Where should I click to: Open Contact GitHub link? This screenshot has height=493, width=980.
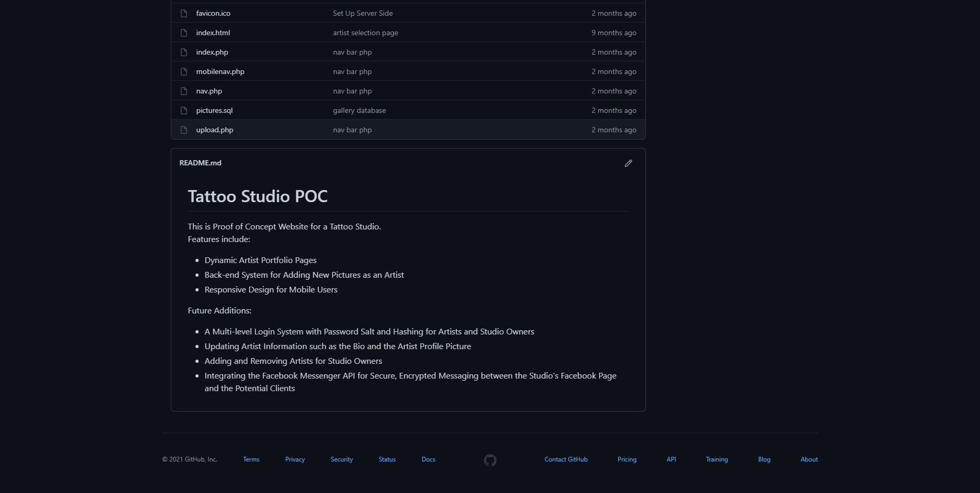coord(566,459)
